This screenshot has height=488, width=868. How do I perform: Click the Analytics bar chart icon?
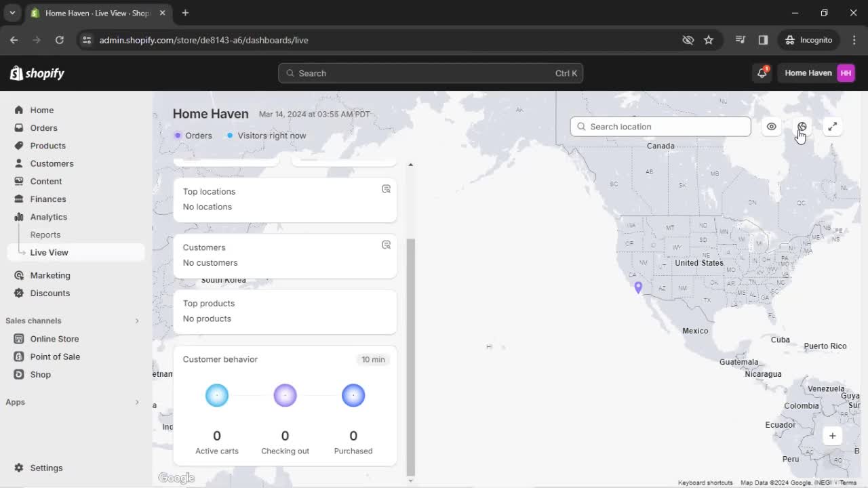point(18,217)
